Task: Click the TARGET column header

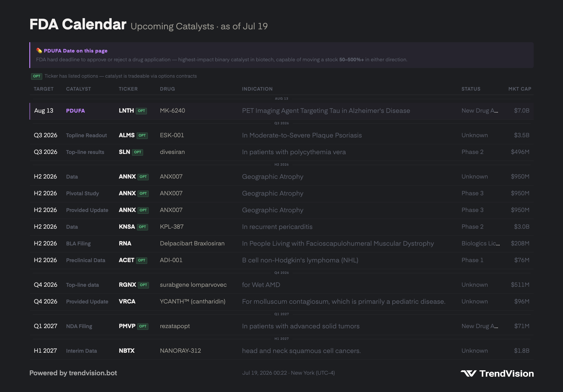Action: point(44,89)
